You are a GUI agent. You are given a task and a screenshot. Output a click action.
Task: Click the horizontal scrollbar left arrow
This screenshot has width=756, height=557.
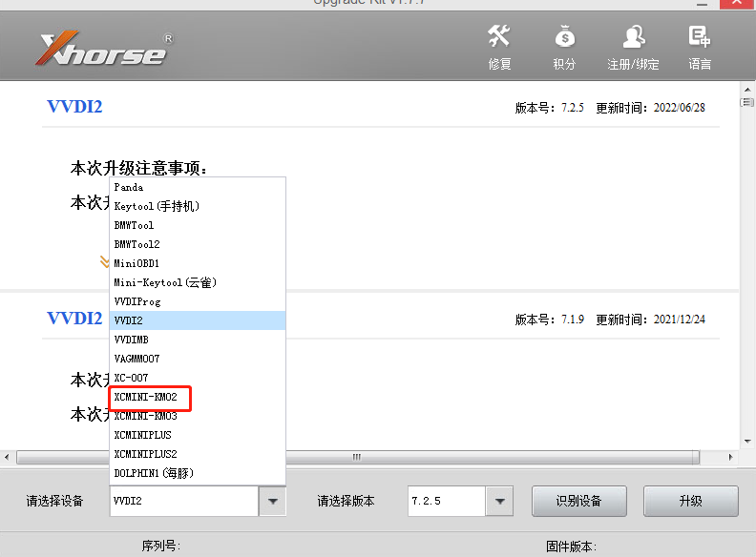click(x=7, y=457)
